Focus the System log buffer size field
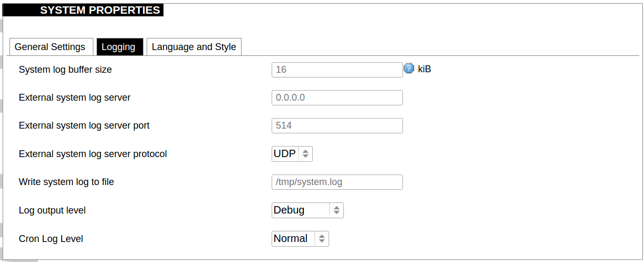 [x=337, y=70]
